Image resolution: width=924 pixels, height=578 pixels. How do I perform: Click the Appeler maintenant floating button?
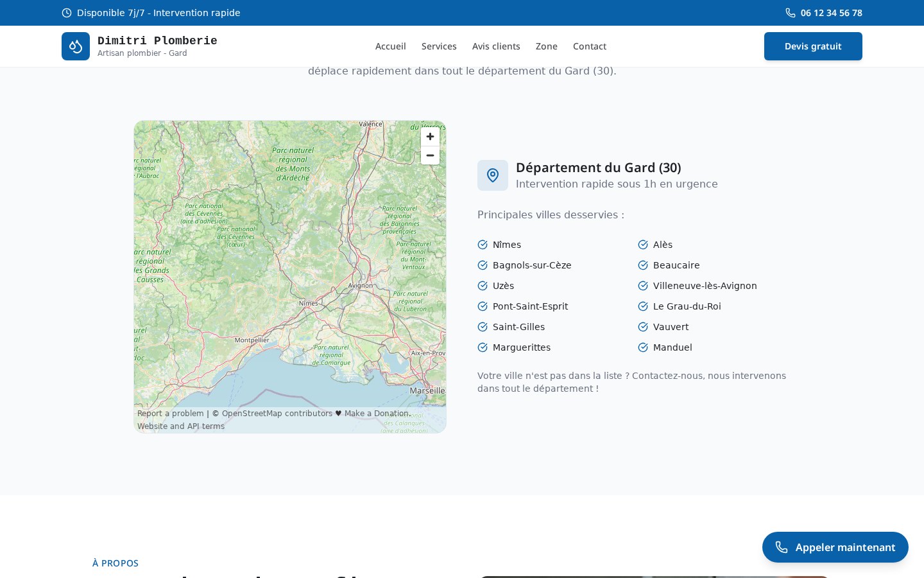[x=835, y=547]
